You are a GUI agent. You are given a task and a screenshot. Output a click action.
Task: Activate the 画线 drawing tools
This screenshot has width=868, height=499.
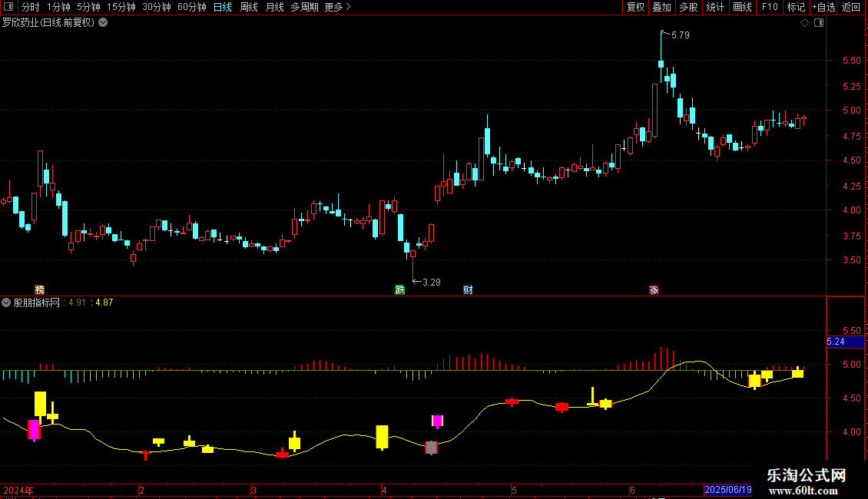pyautogui.click(x=742, y=7)
